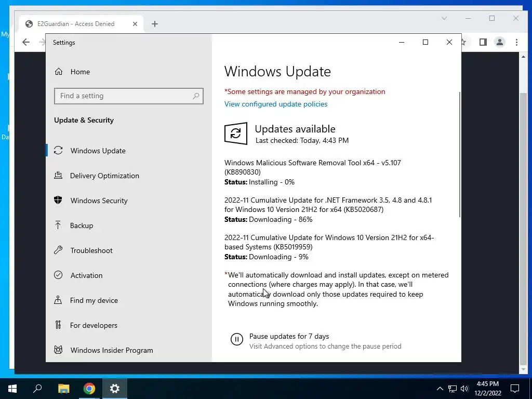Click Settings gear in taskbar

(115, 389)
